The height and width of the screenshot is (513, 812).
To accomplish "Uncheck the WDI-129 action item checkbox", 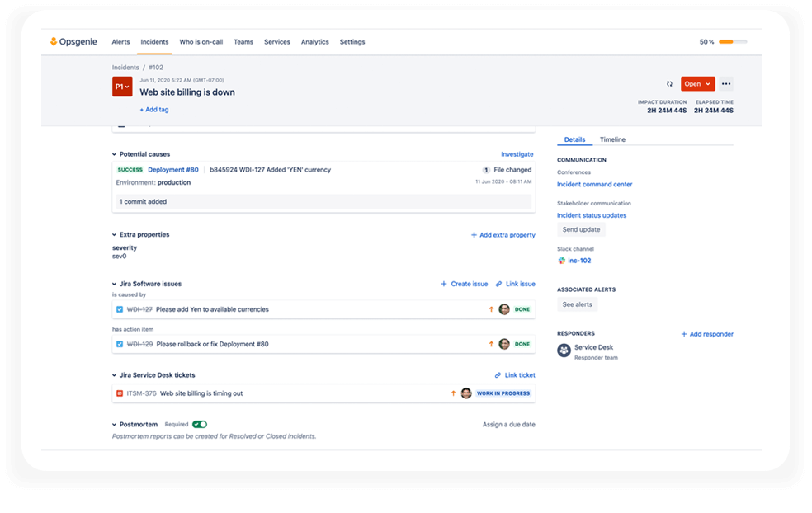I will [x=120, y=344].
